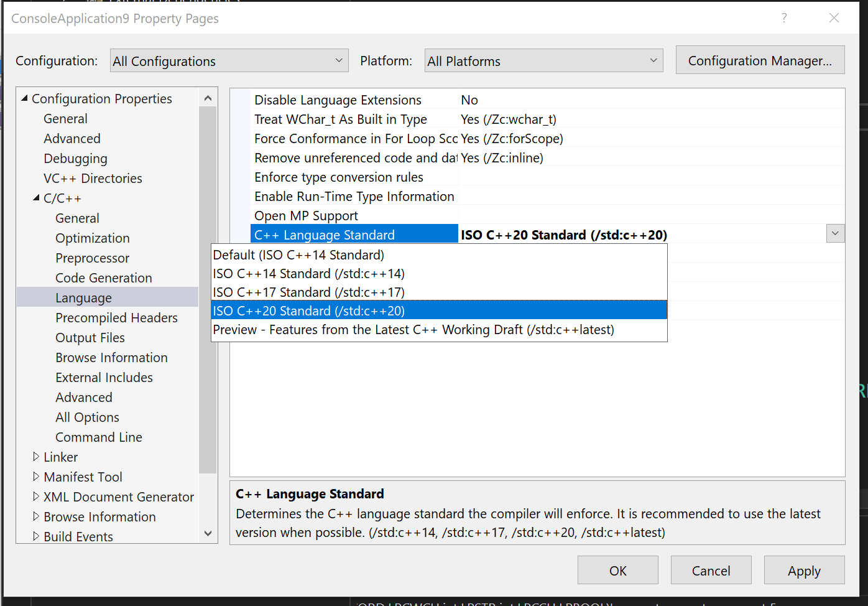Select the Precompiled Headers page
The width and height of the screenshot is (868, 606).
click(x=117, y=317)
